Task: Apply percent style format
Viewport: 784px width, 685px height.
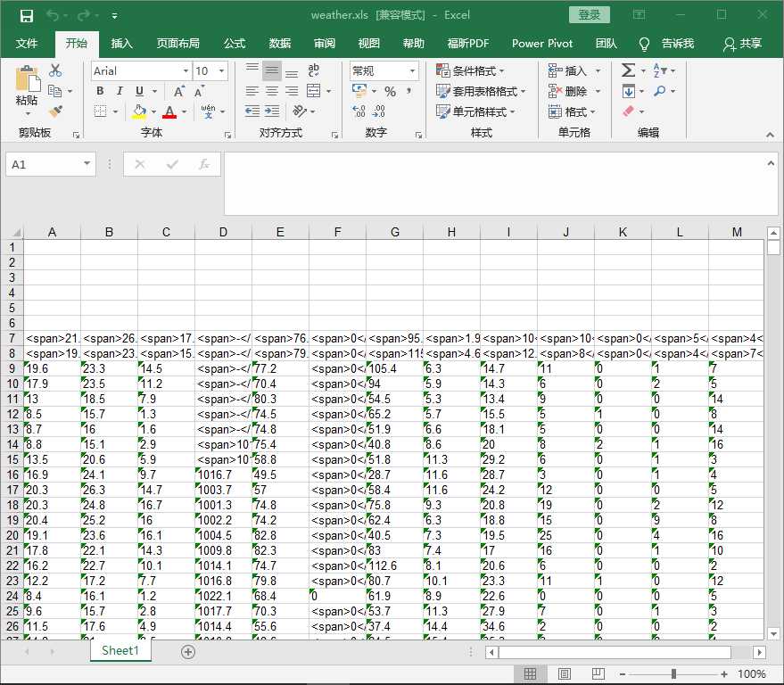Action: pyautogui.click(x=390, y=92)
